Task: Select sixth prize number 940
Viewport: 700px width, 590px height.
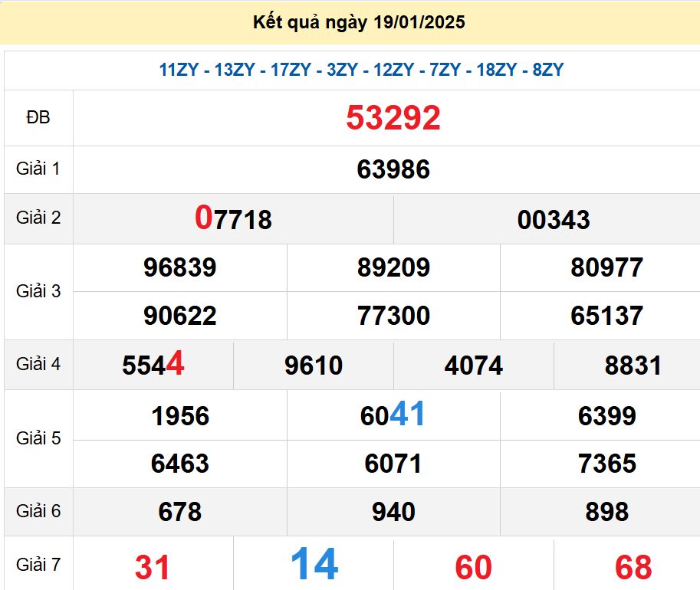Action: (393, 512)
